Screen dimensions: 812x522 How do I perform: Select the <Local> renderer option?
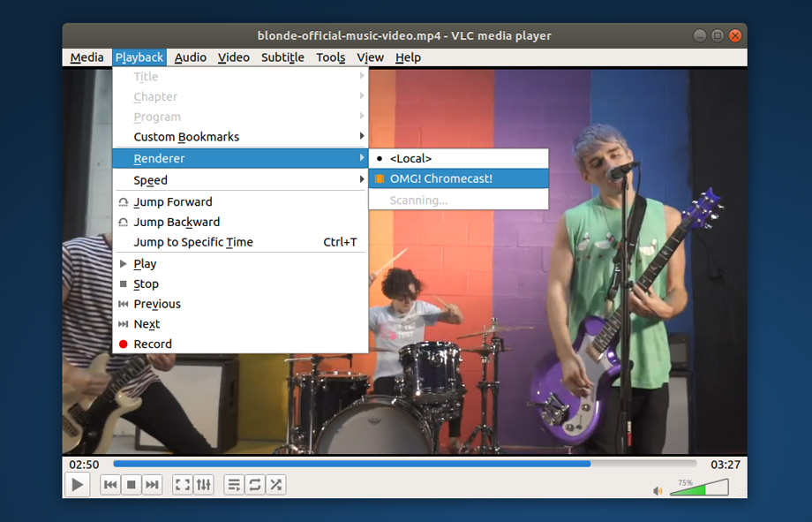pyautogui.click(x=410, y=158)
